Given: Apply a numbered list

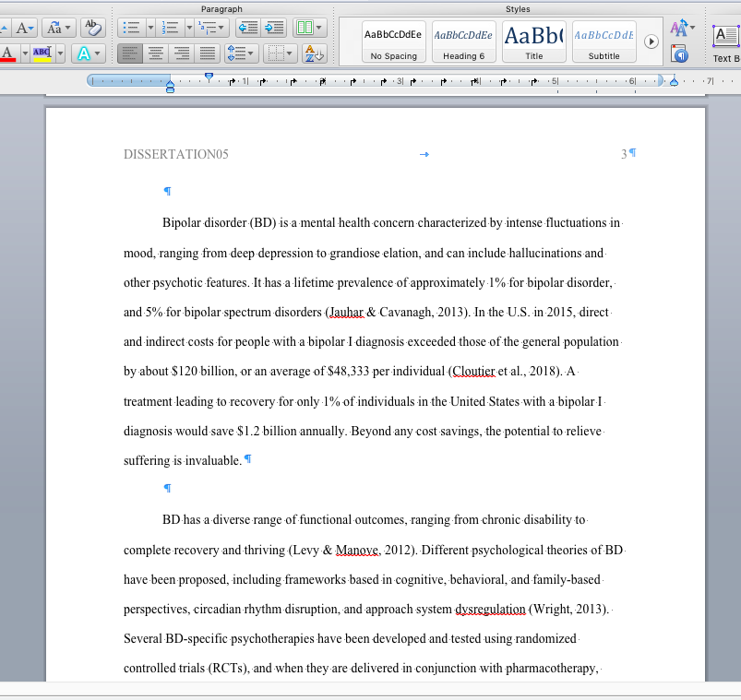Looking at the screenshot, I should 170,29.
